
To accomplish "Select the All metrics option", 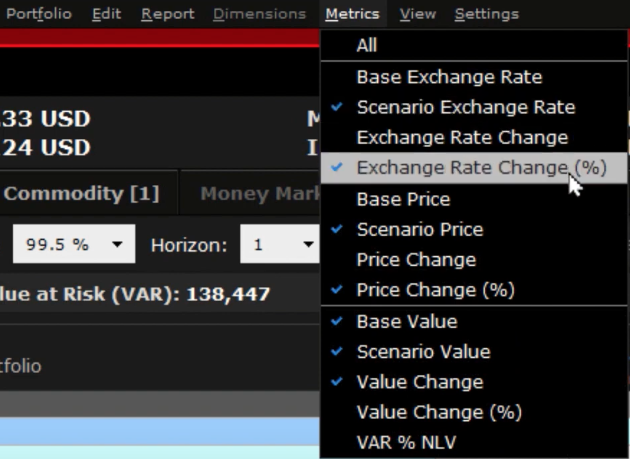I will [x=367, y=46].
